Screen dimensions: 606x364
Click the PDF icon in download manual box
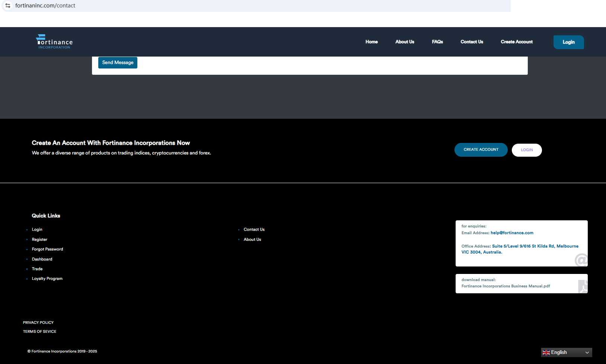583,286
